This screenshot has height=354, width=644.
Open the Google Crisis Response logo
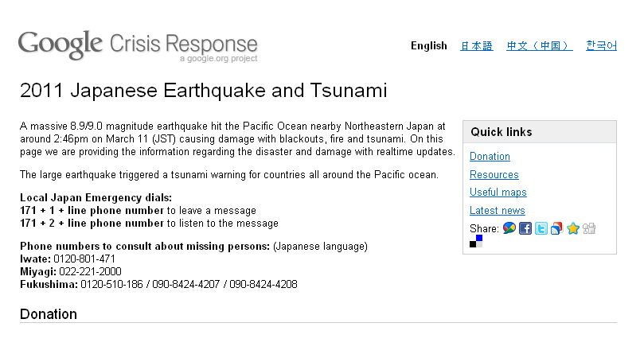pos(138,45)
